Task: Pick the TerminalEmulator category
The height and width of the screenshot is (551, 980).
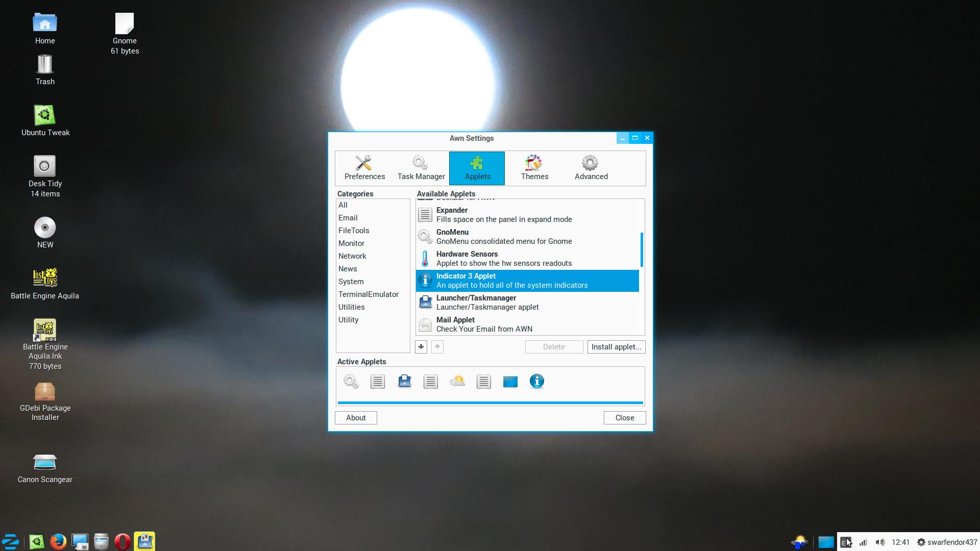Action: click(373, 294)
